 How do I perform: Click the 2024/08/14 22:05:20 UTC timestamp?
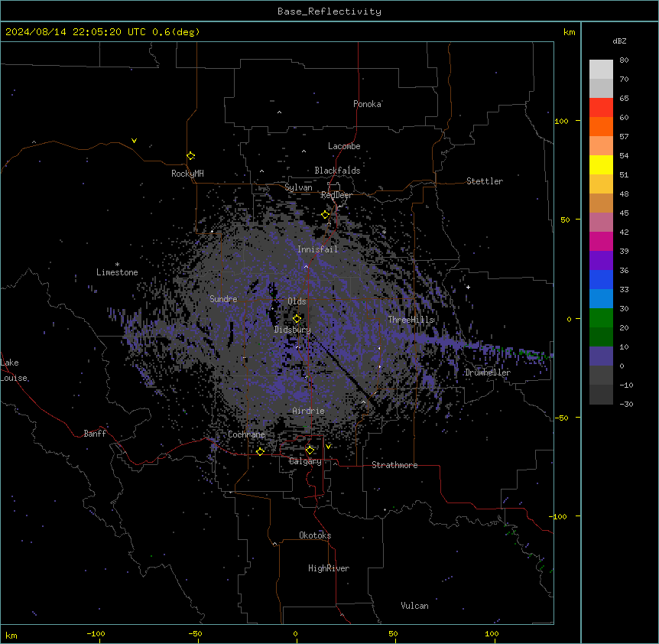click(76, 32)
